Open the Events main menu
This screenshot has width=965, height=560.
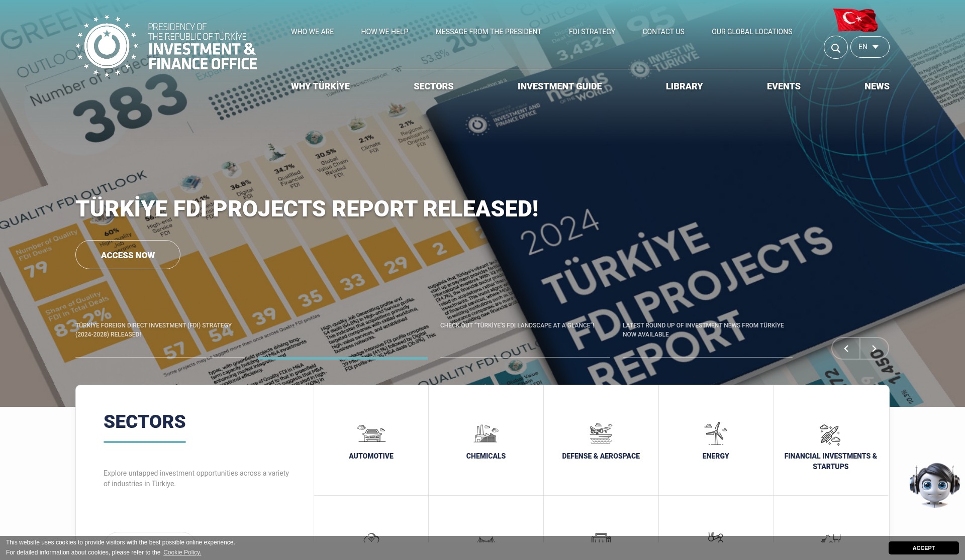click(783, 86)
